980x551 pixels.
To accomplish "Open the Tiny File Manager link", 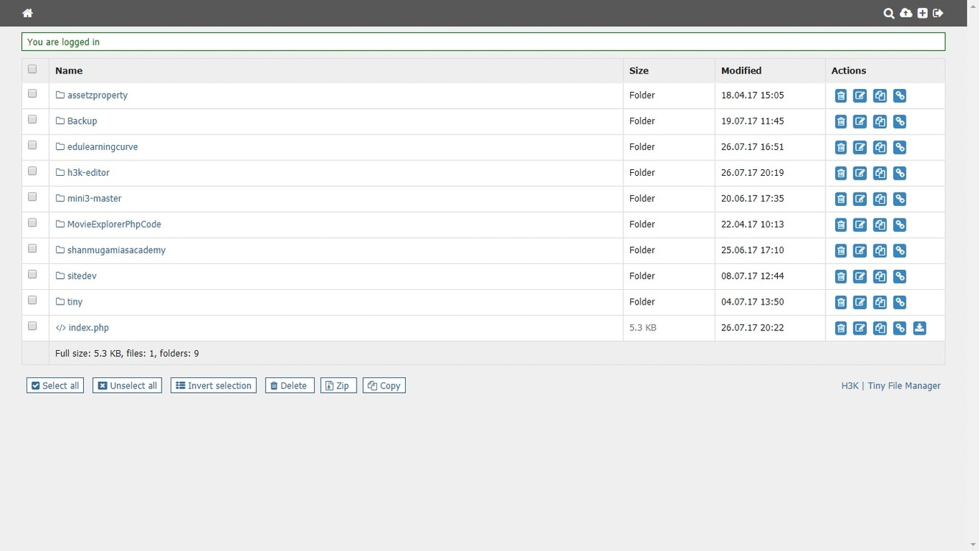I will coord(904,385).
